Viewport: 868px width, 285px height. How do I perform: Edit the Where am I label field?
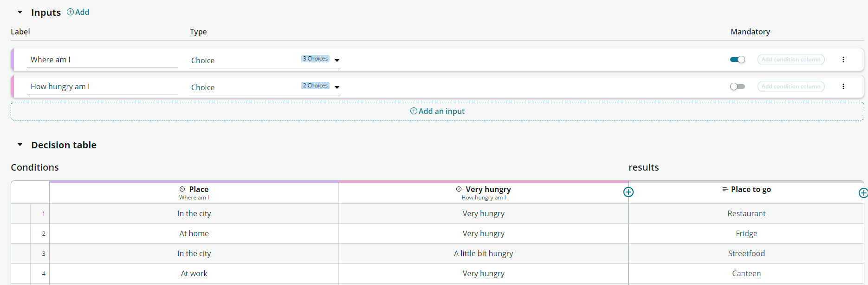pyautogui.click(x=102, y=60)
